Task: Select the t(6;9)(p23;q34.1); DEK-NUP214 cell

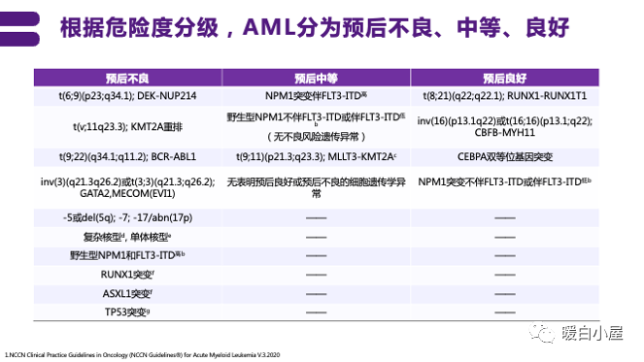Action: click(x=127, y=96)
